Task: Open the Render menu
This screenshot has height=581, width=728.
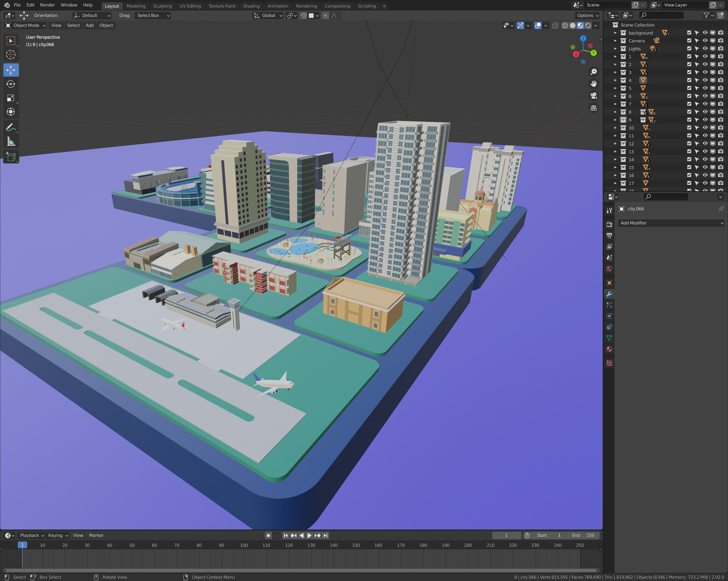Action: (x=47, y=5)
